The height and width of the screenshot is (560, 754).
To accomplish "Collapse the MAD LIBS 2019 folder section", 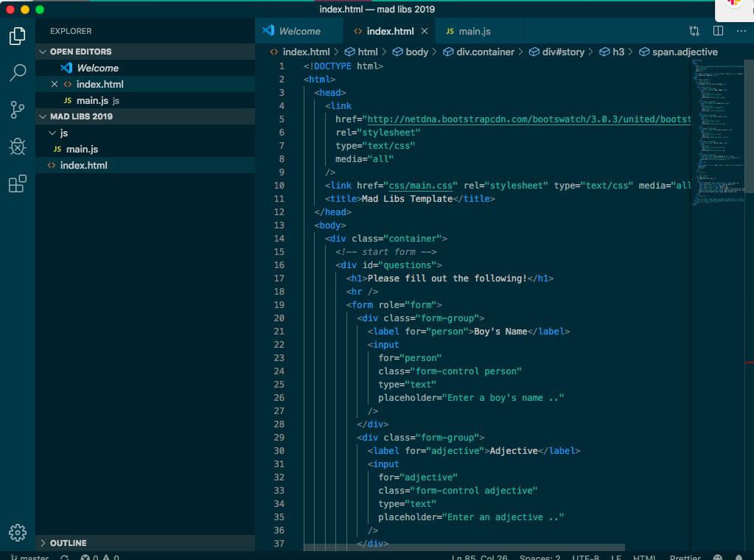I will [145, 116].
